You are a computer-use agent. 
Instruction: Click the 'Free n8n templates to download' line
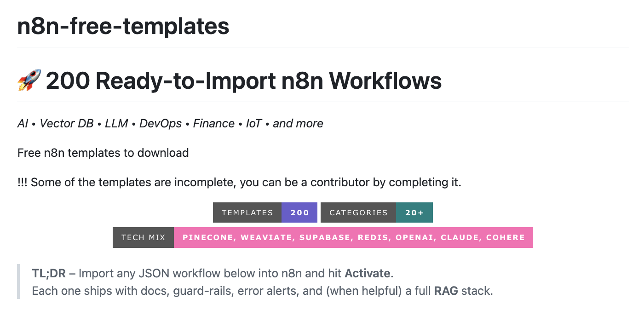pos(103,153)
